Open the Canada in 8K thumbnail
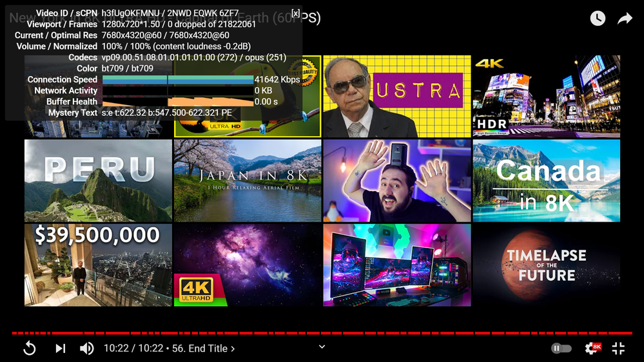 point(546,180)
